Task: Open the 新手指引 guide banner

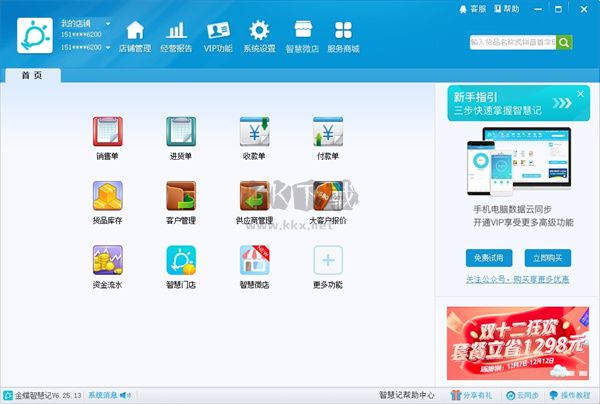Action: coord(518,103)
